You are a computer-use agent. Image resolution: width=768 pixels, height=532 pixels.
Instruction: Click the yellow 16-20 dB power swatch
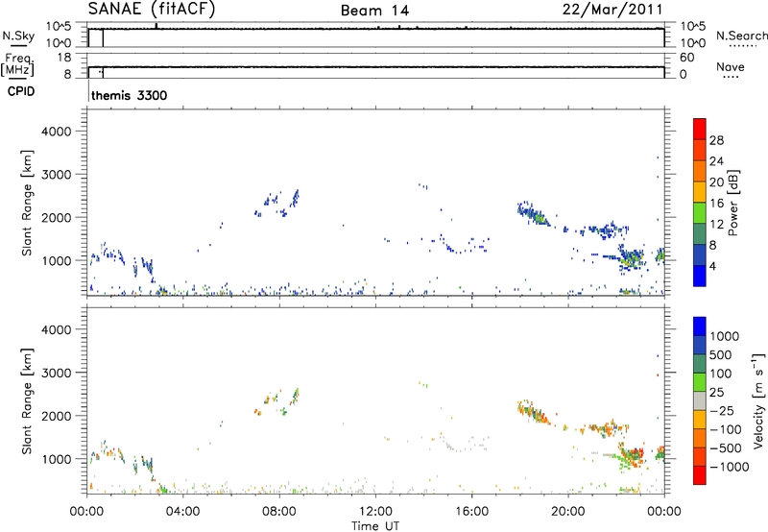700,192
